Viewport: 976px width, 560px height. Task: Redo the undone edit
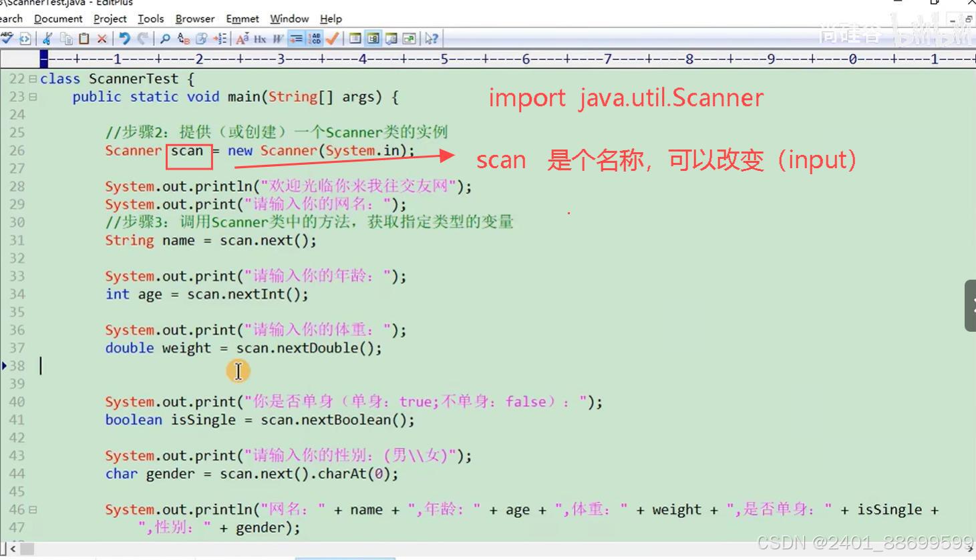pos(143,39)
